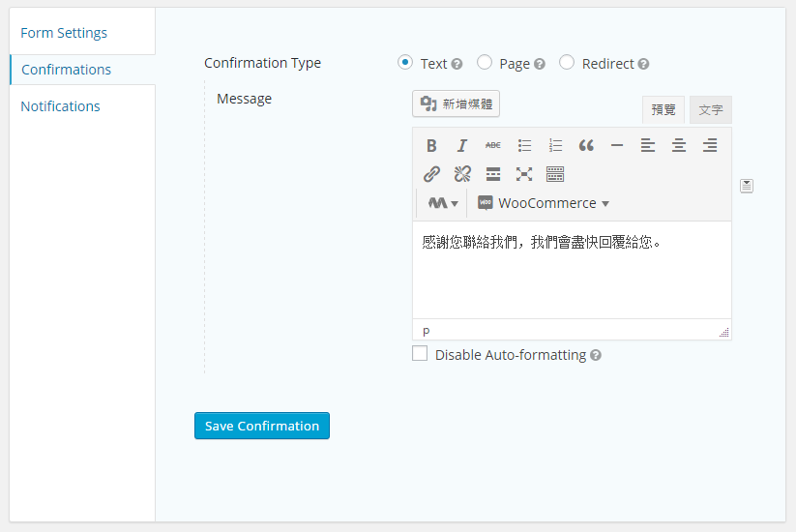This screenshot has height=532, width=796.
Task: Open the WooCommerce shortcode dropdown
Action: coord(544,203)
